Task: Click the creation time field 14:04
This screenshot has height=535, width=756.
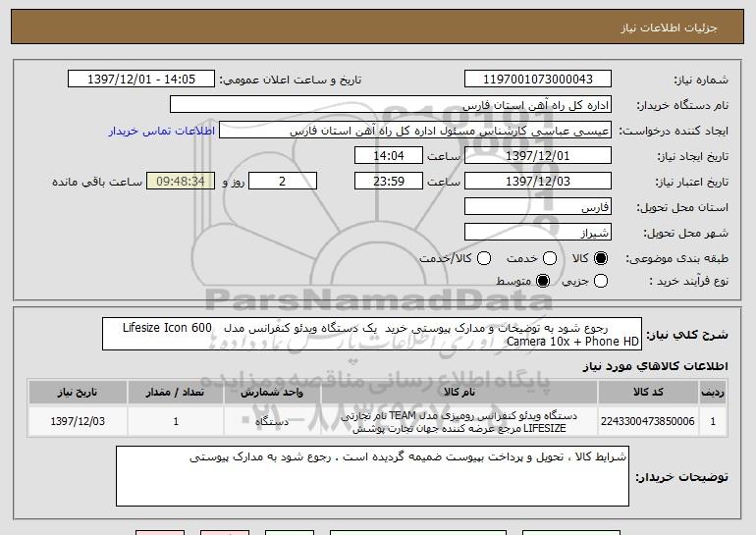Action: (389, 156)
